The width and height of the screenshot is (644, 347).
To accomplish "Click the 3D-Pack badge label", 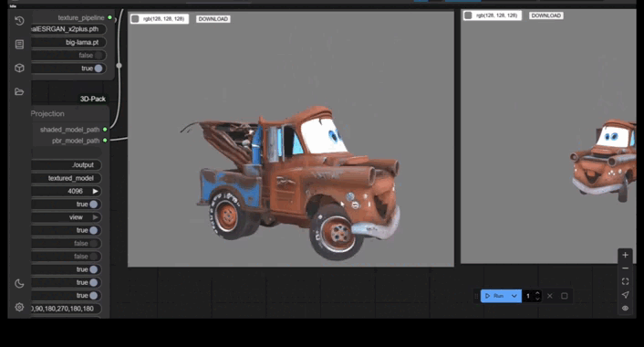I will click(x=93, y=99).
